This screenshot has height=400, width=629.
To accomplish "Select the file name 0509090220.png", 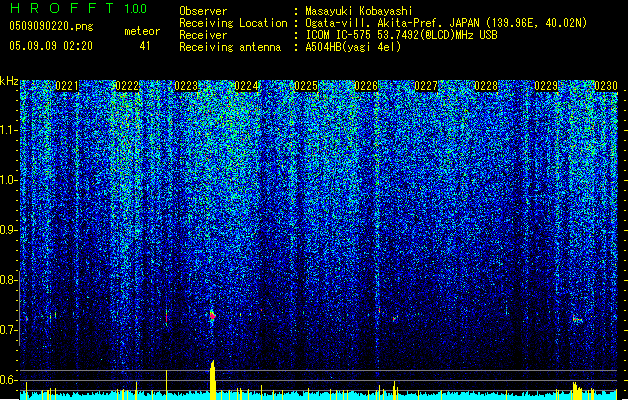I will coord(51,26).
